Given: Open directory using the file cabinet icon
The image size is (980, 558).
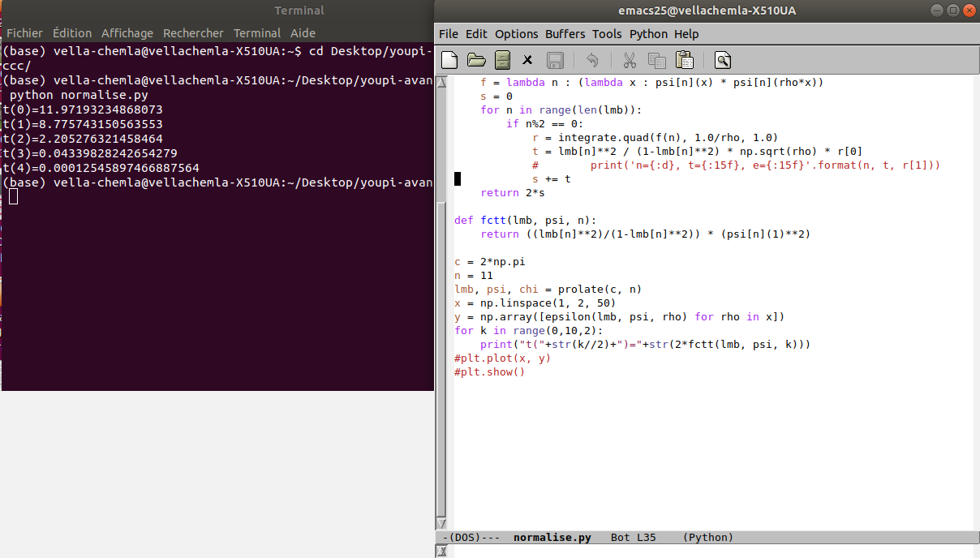Looking at the screenshot, I should pyautogui.click(x=502, y=60).
